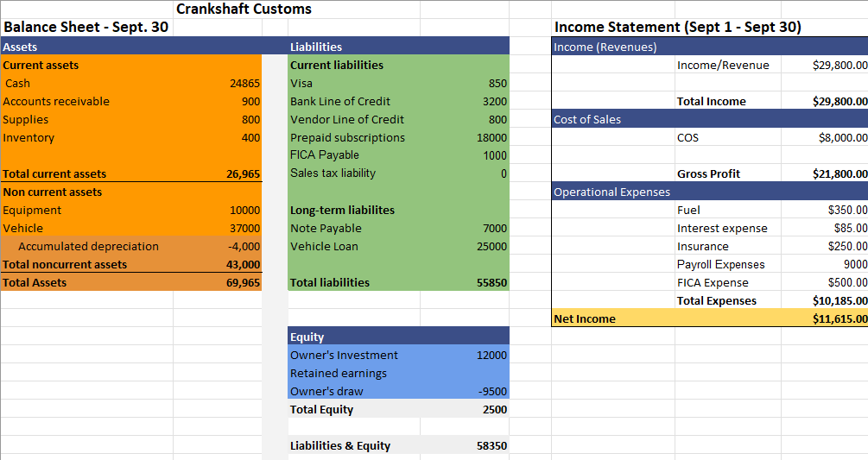The image size is (868, 460).
Task: Click the Total Income value $29,800.00
Action: (x=839, y=102)
